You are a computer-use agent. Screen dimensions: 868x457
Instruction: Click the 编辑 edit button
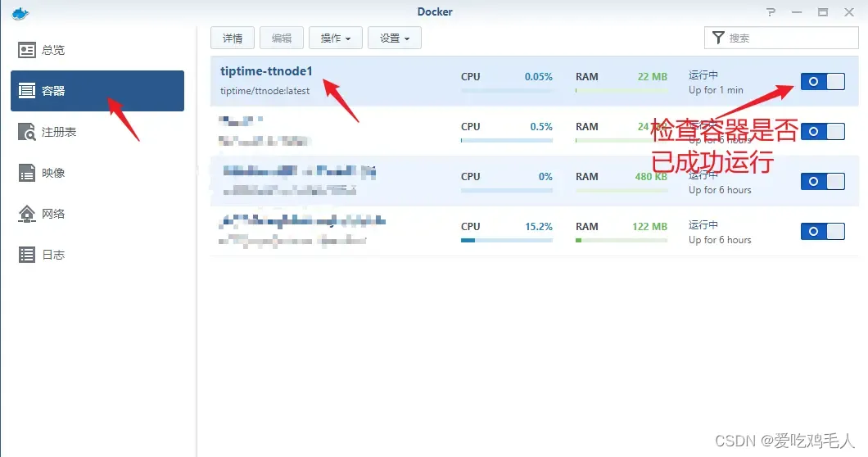coord(281,38)
